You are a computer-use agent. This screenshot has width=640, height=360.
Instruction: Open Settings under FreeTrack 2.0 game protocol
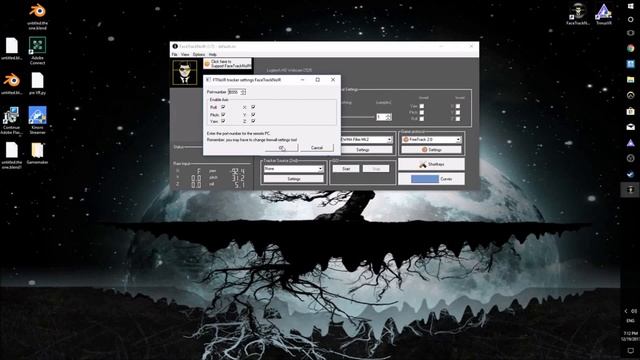point(431,150)
